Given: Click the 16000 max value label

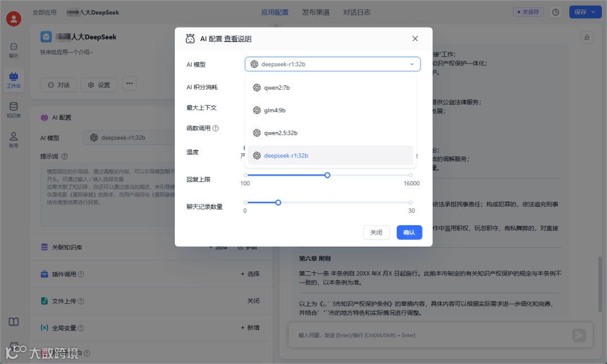Looking at the screenshot, I should pyautogui.click(x=411, y=183).
